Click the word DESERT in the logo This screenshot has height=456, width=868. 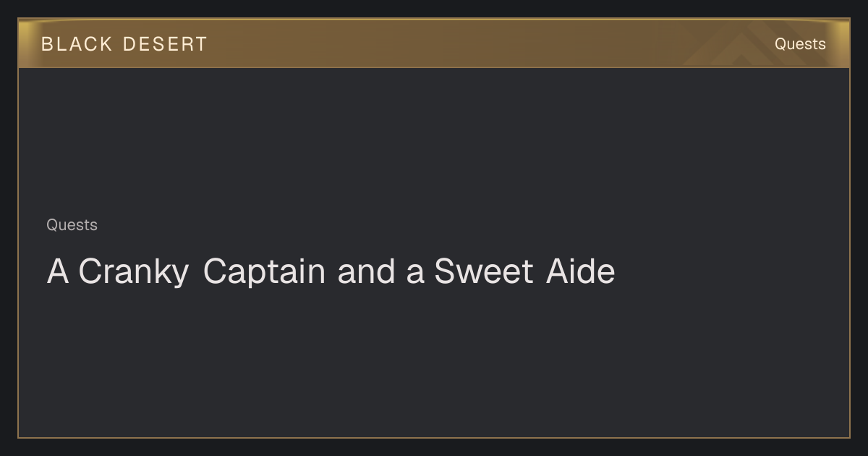(165, 44)
